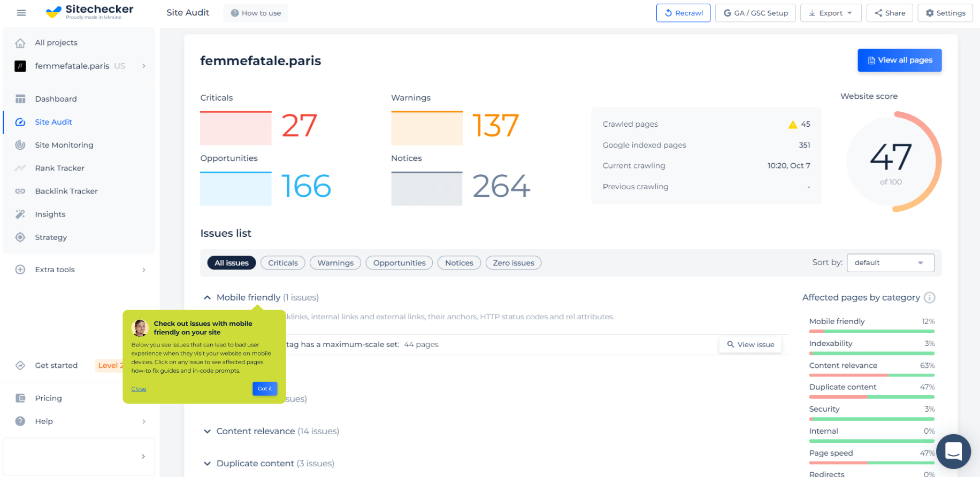
Task: Filter issues by Notices
Action: pos(459,263)
